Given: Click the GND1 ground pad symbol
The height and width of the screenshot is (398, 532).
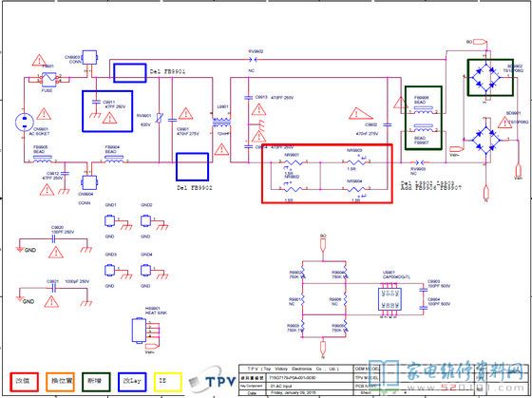Looking at the screenshot, I should [x=109, y=221].
